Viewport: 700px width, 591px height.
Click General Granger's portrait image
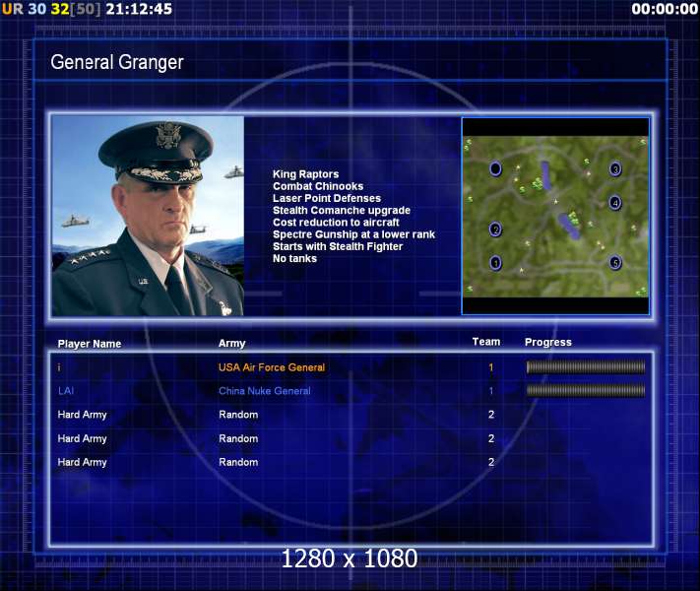click(148, 216)
